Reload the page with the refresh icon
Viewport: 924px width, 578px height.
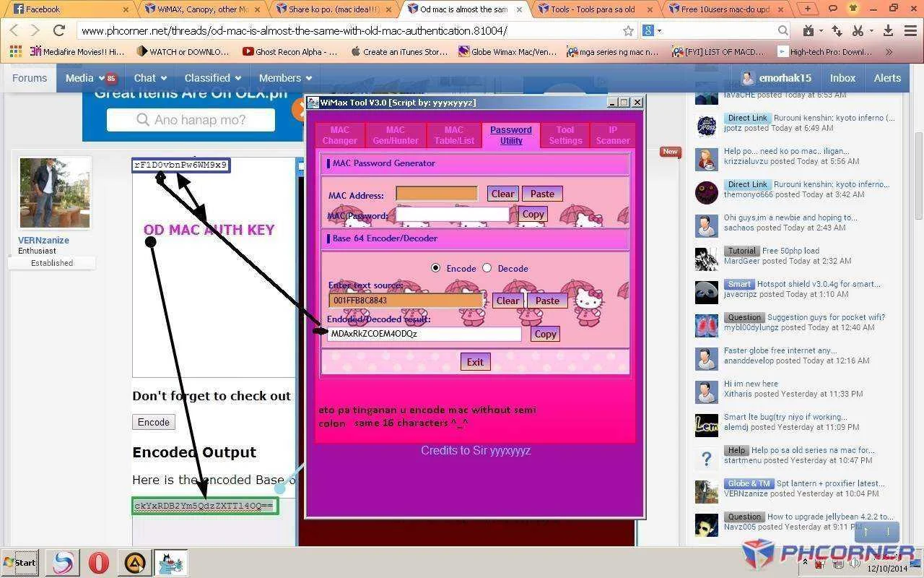point(59,31)
